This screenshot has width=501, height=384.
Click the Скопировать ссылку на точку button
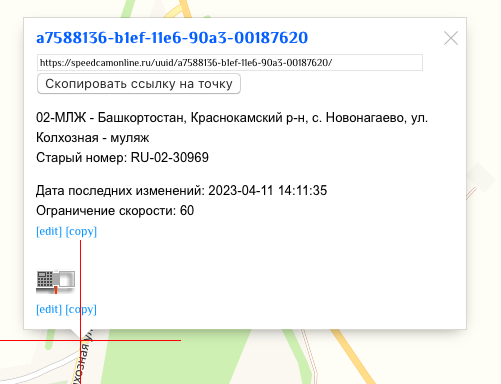coord(139,84)
